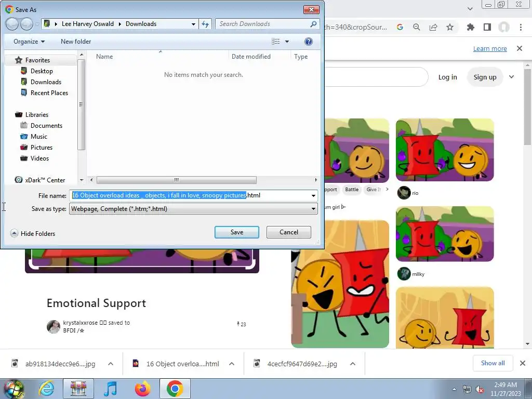532x399 pixels.
Task: Click the Google icon in Chrome address bar
Action: click(x=400, y=27)
